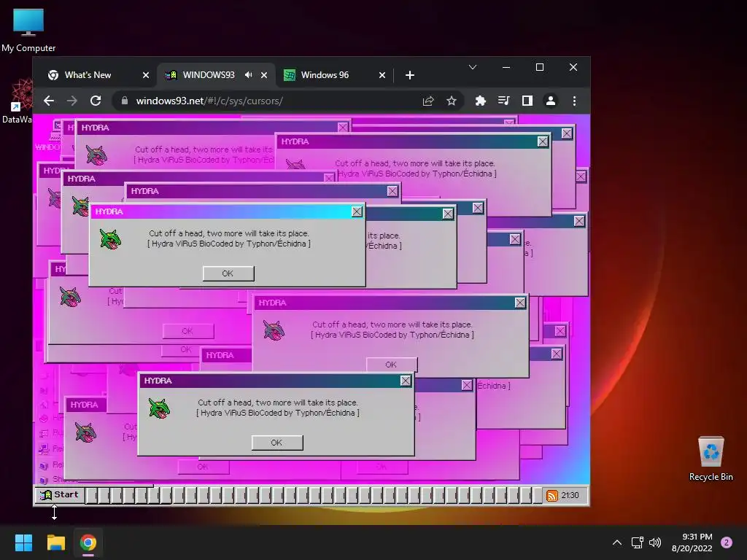The height and width of the screenshot is (560, 747).
Task: Mute the WINDOWS93 tab via speaker icon
Action: (248, 75)
